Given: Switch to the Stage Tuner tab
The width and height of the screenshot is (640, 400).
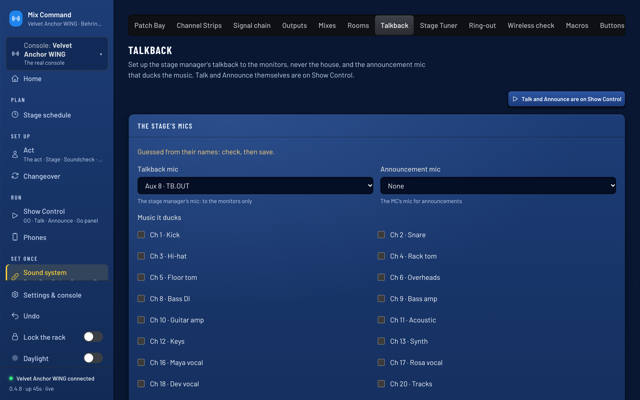Looking at the screenshot, I should click(438, 25).
